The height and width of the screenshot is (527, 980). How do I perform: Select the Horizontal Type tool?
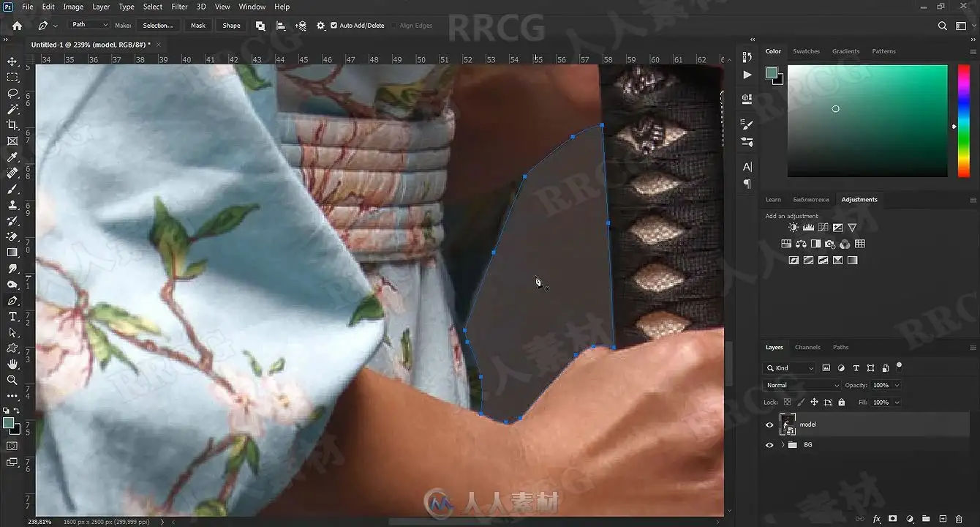coord(12,316)
